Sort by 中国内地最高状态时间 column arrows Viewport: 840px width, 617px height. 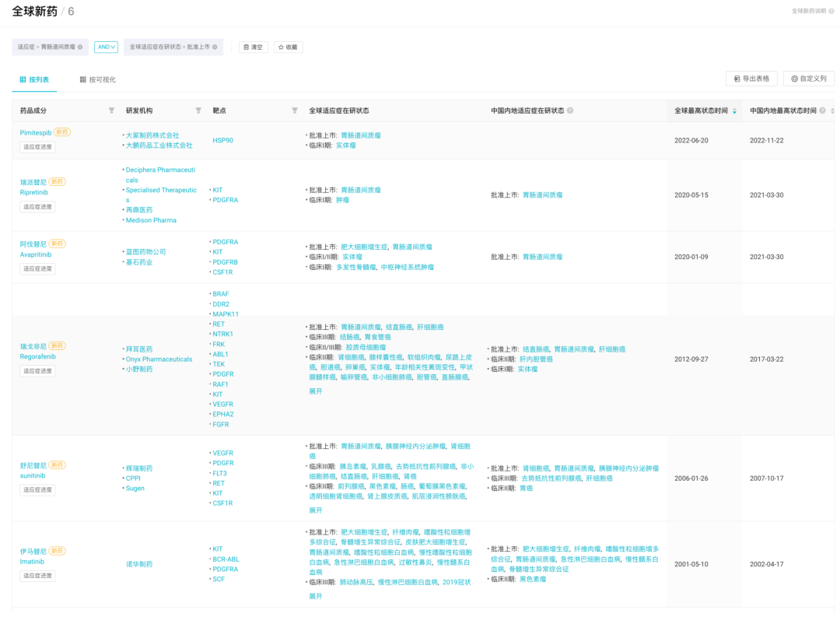[833, 111]
